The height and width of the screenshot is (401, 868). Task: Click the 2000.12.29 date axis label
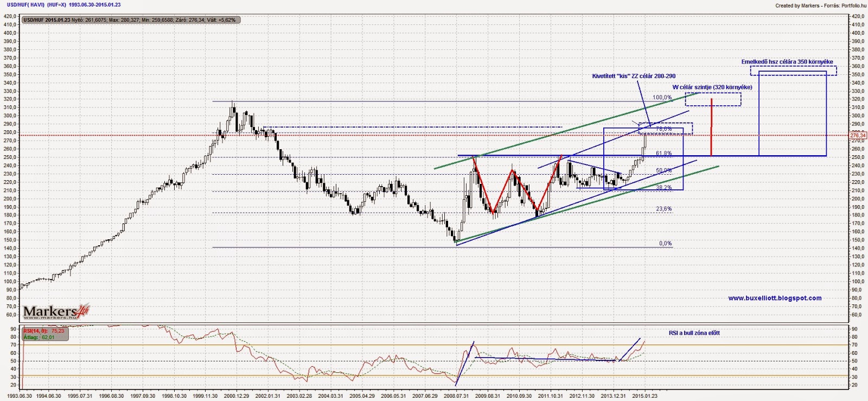click(237, 397)
